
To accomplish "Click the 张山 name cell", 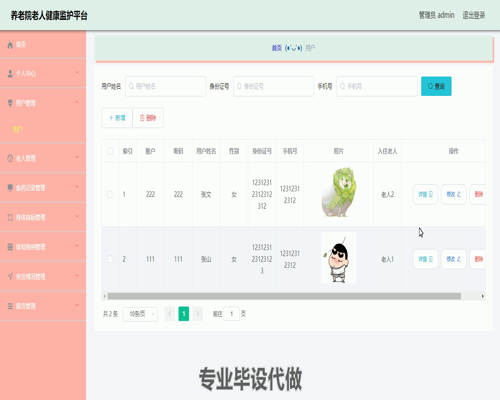I will point(206,259).
